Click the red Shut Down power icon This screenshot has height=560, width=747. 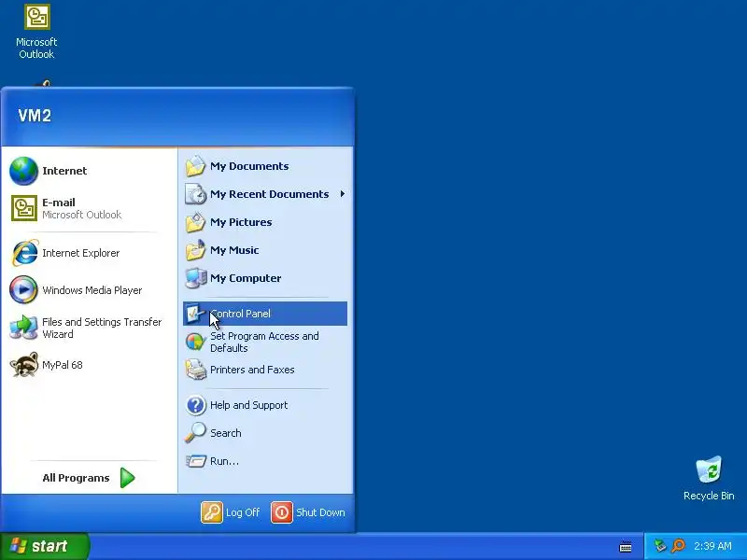point(282,512)
